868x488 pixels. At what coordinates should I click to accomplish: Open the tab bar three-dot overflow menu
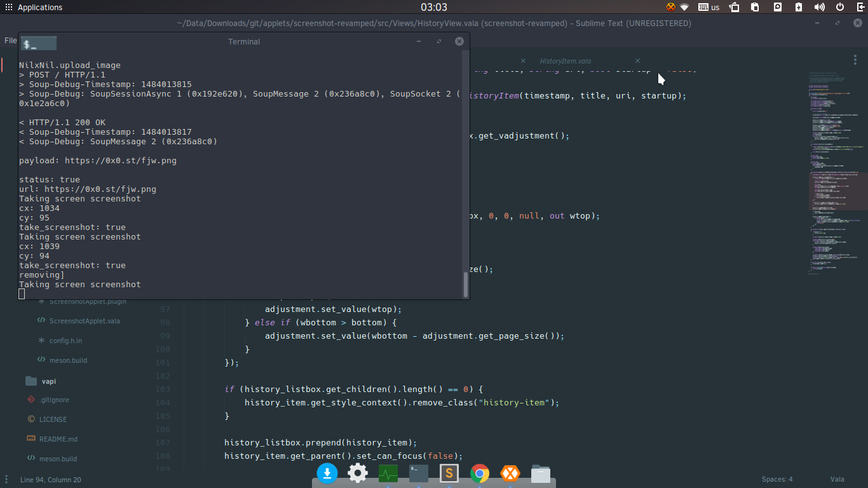[855, 59]
